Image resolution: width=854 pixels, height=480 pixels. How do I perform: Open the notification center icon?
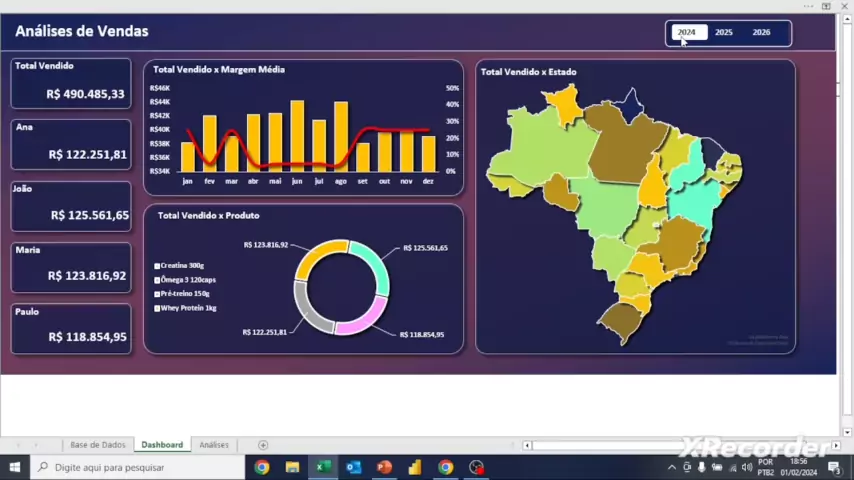point(833,467)
